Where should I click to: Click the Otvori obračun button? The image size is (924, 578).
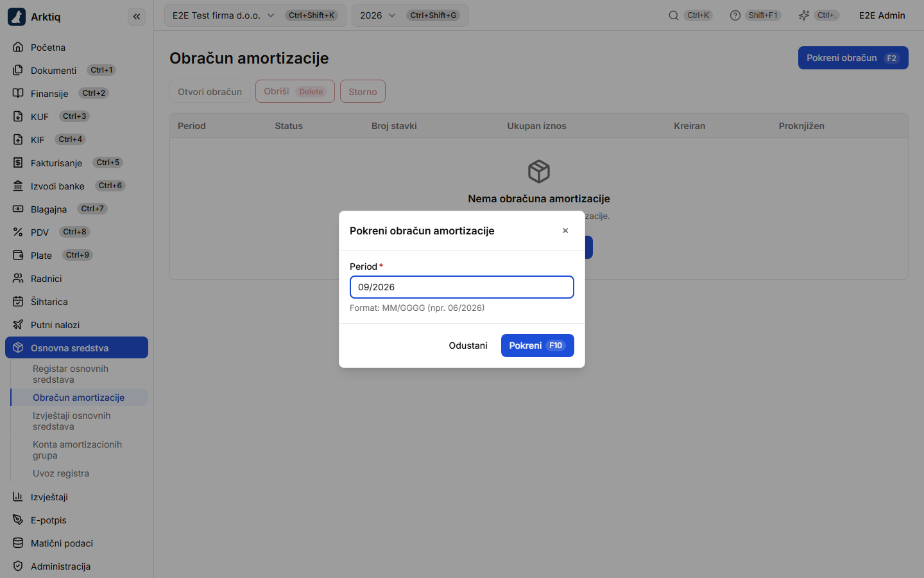tap(210, 91)
